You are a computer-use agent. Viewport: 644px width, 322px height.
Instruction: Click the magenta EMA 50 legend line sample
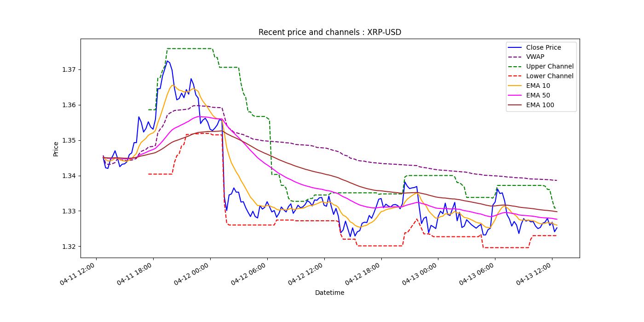point(515,96)
